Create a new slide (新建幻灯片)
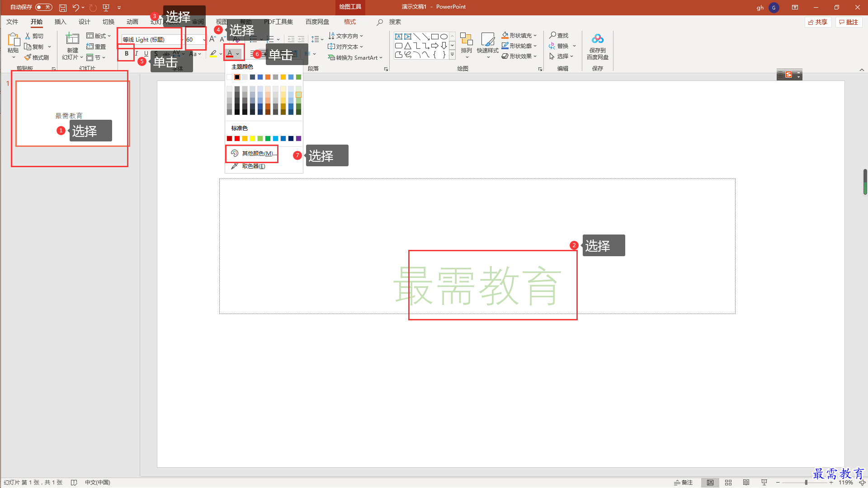The height and width of the screenshot is (488, 868). (x=72, y=46)
